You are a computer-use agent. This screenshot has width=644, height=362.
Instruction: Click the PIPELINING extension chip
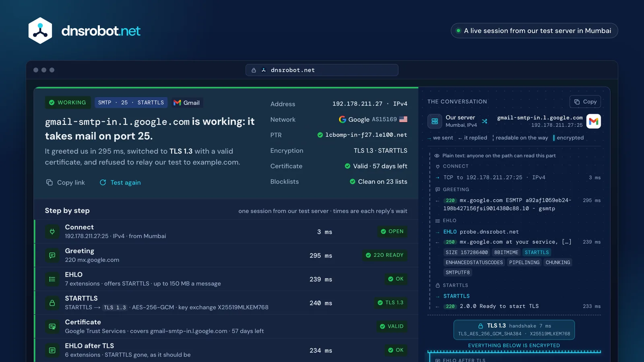click(x=524, y=263)
